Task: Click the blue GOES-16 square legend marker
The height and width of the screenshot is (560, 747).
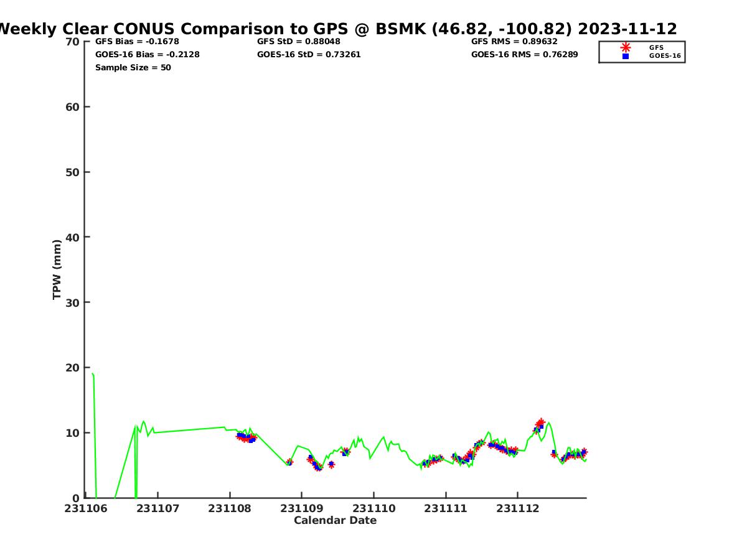Action: point(625,56)
